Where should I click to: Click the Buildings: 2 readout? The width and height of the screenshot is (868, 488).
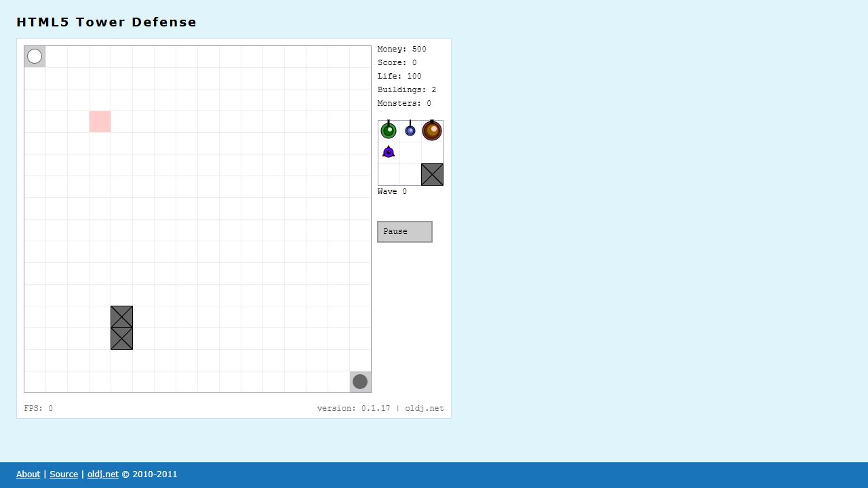[407, 89]
